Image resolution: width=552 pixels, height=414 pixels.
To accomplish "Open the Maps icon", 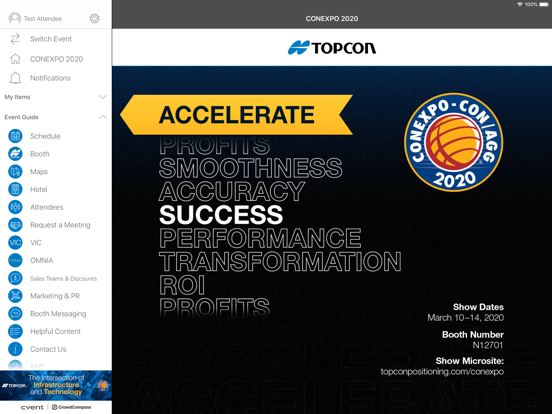I will (x=15, y=171).
